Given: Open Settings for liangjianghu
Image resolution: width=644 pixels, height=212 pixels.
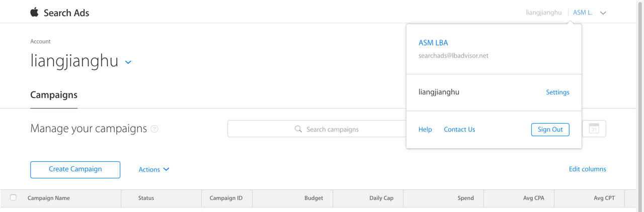Looking at the screenshot, I should coord(557,92).
